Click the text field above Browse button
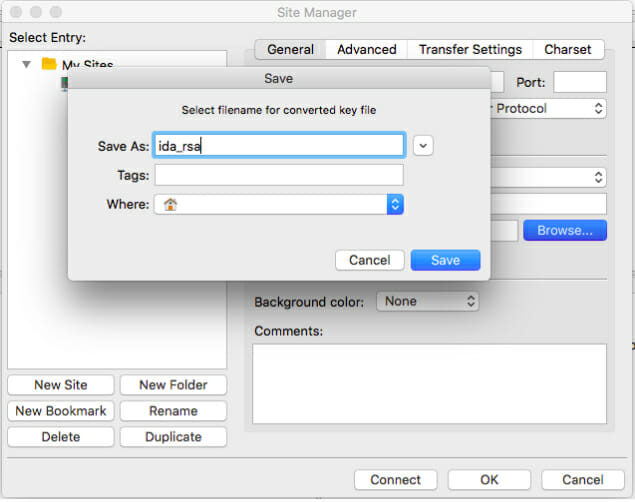Image resolution: width=635 pixels, height=502 pixels. point(549,204)
